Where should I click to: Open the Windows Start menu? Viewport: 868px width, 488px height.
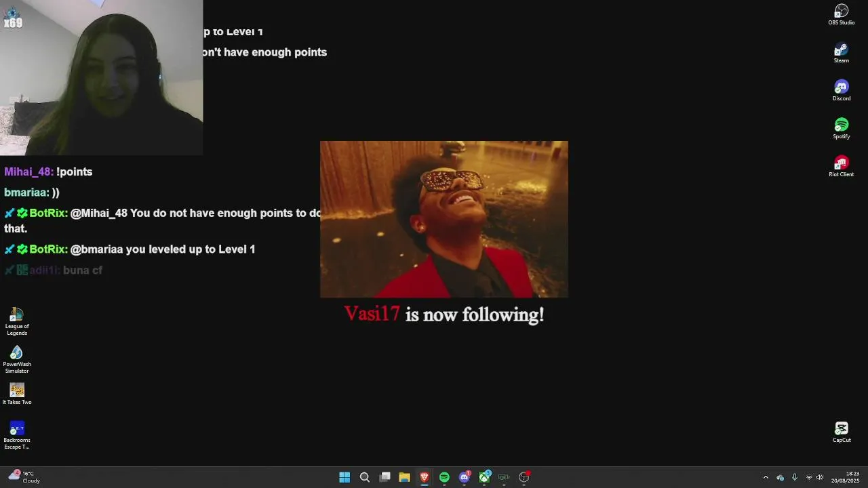[344, 477]
